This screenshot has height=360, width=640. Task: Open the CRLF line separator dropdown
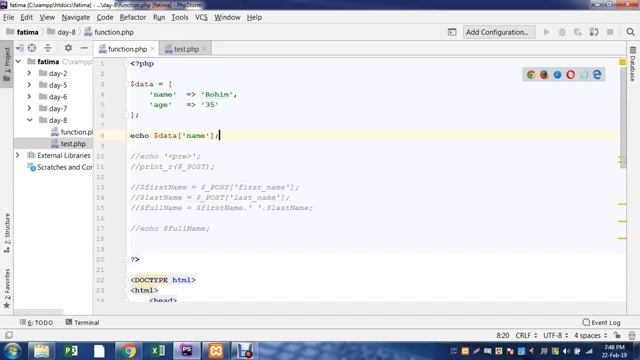[x=526, y=335]
